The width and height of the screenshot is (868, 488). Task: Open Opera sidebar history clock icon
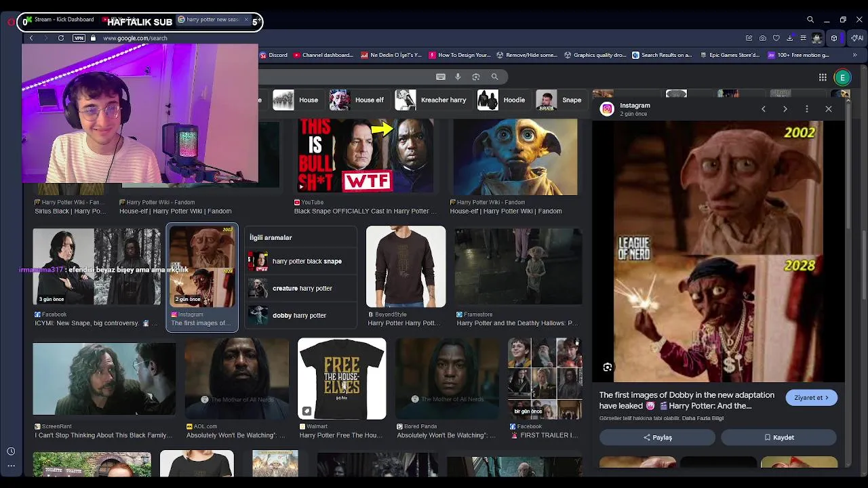[11, 451]
